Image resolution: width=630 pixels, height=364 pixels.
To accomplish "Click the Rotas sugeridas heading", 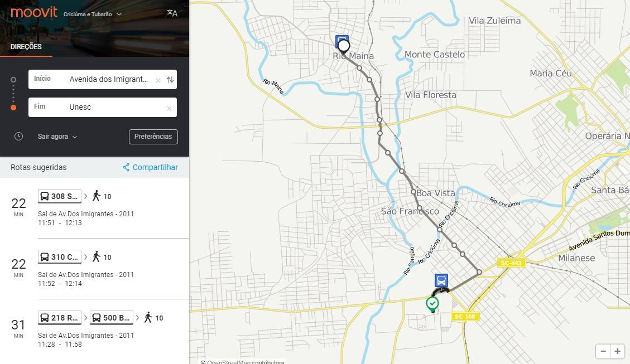I will click(39, 167).
